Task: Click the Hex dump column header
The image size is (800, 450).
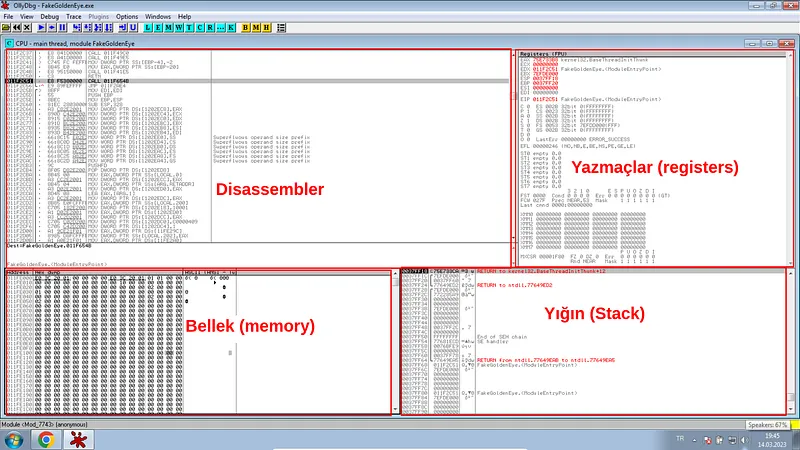Action: tap(109, 273)
